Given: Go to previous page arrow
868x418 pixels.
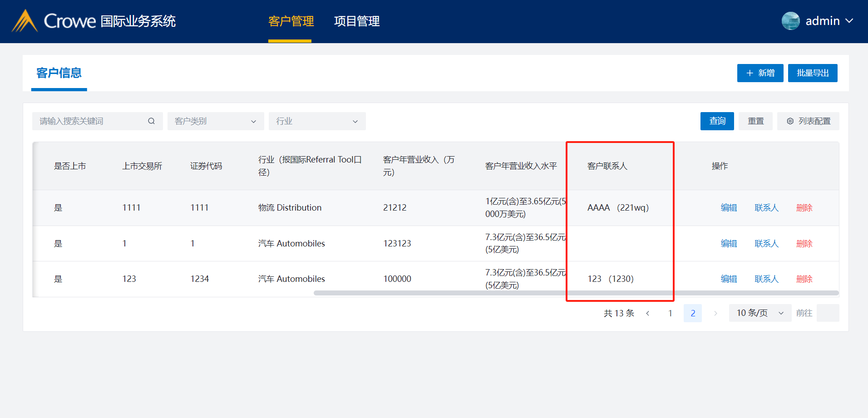Looking at the screenshot, I should tap(648, 313).
